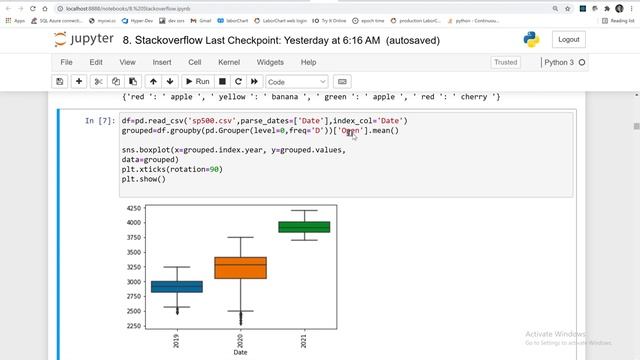Open Chrome three-dot menu

click(631, 9)
